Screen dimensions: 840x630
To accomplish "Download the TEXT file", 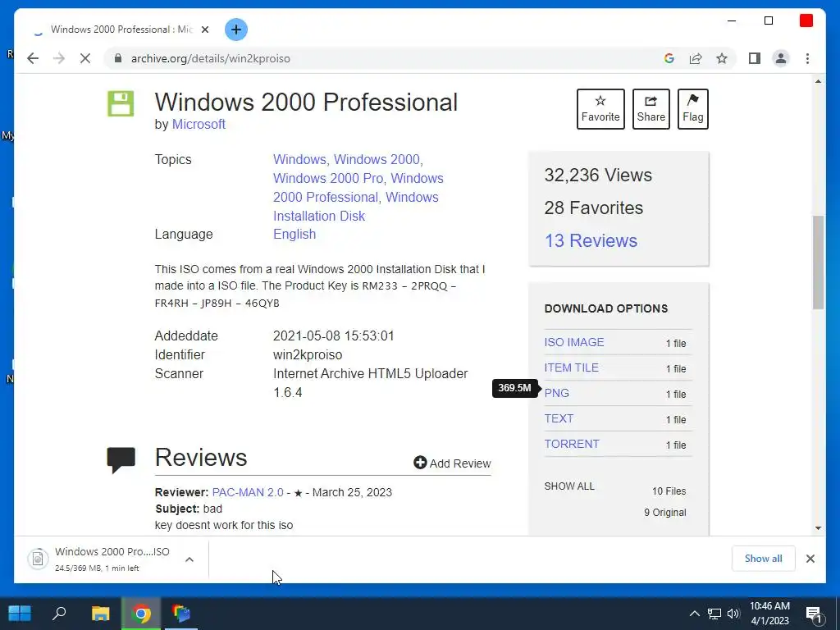I will pos(559,418).
